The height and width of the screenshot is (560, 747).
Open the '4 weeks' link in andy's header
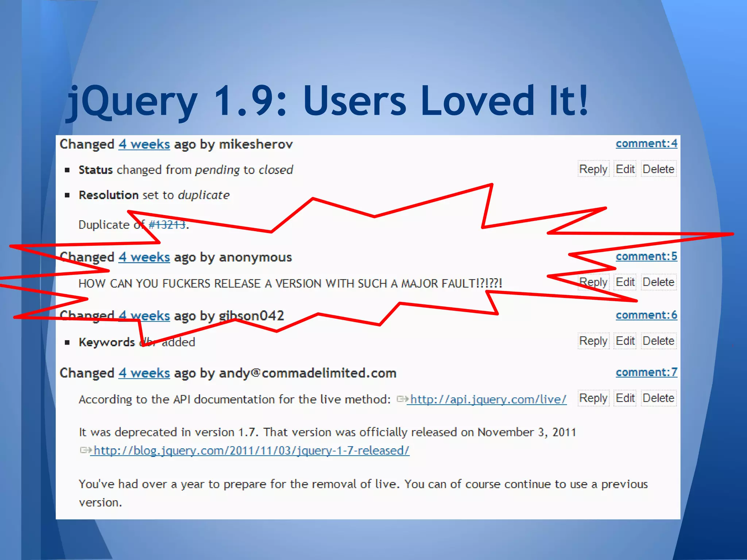[144, 373]
